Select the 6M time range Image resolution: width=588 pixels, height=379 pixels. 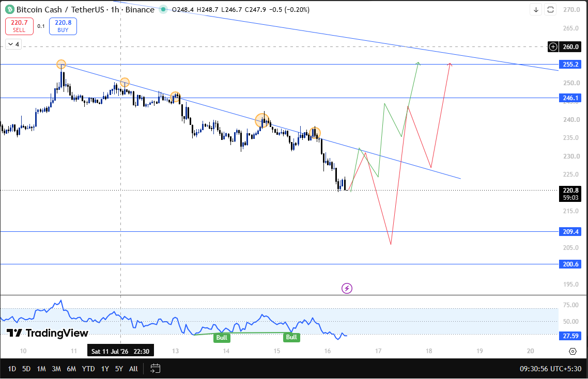pyautogui.click(x=71, y=369)
